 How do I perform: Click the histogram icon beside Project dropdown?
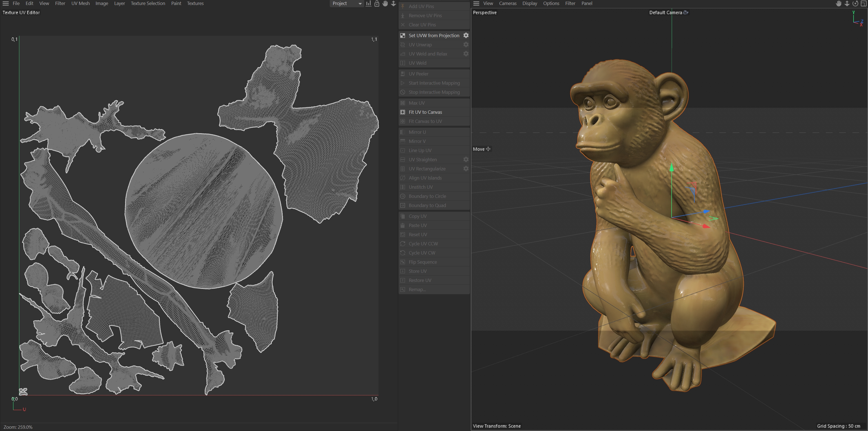(369, 3)
